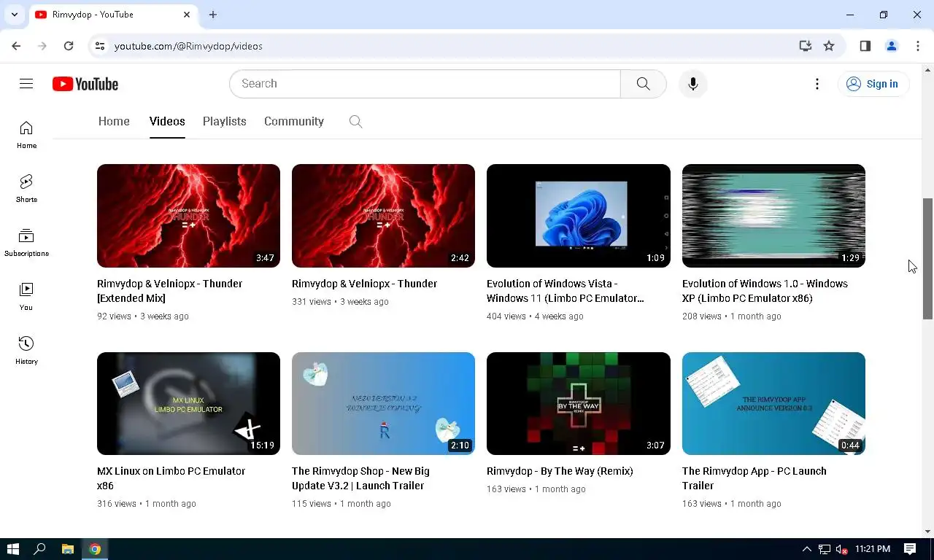Click title 'MX Linux on Limbo PC Emulator x86'
Image resolution: width=934 pixels, height=560 pixels.
click(x=171, y=478)
